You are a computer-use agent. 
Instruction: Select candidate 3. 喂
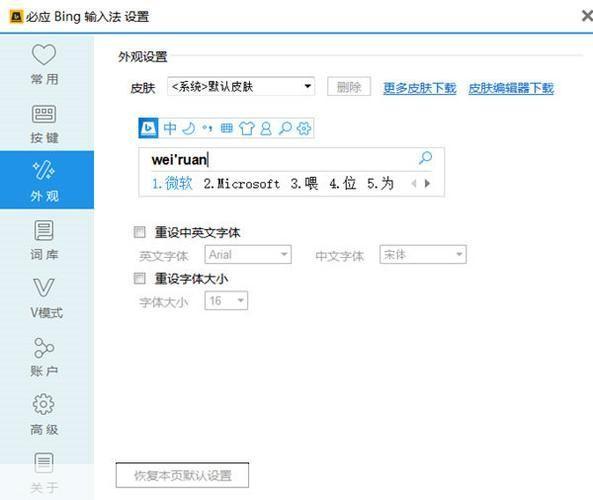(304, 183)
